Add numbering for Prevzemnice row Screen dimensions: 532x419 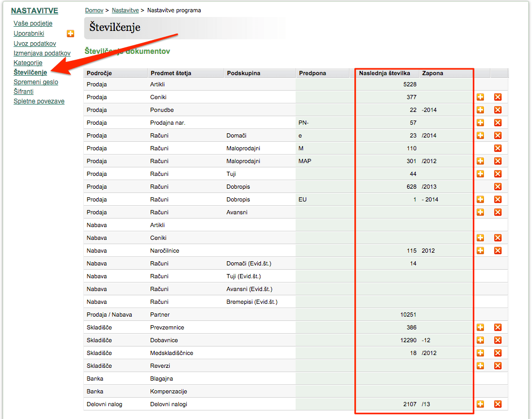click(x=480, y=327)
